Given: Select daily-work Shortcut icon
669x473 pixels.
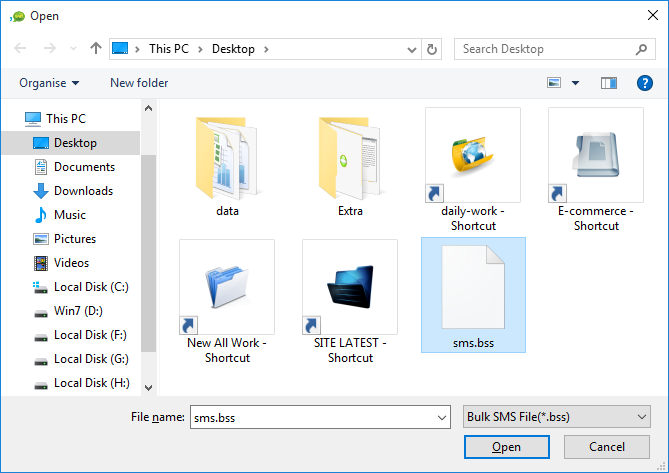Looking at the screenshot, I should click(x=473, y=155).
